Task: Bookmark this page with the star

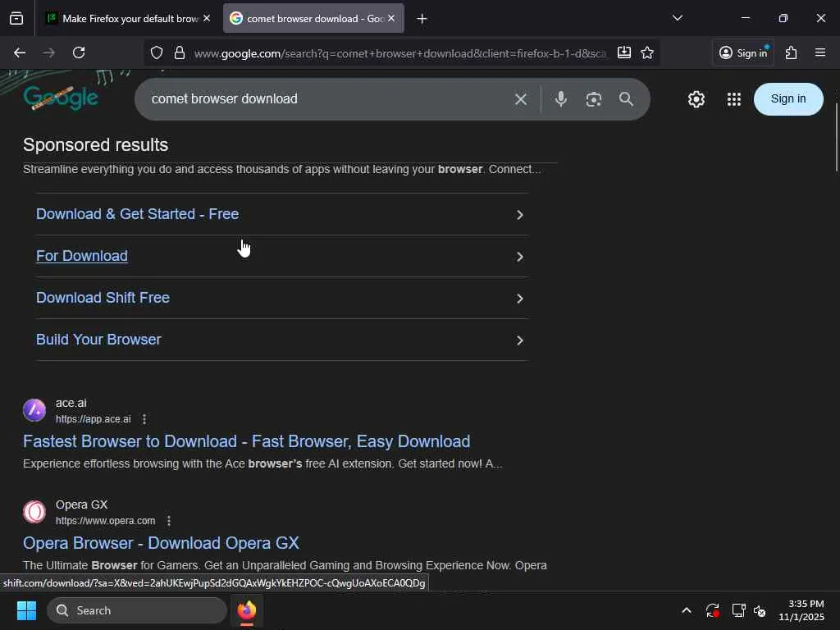Action: pos(647,52)
